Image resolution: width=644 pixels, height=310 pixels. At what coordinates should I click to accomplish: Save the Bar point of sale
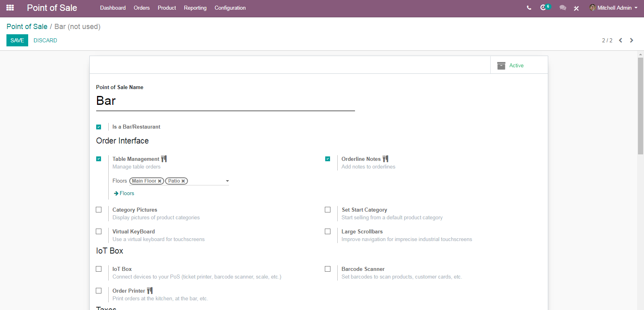click(17, 40)
